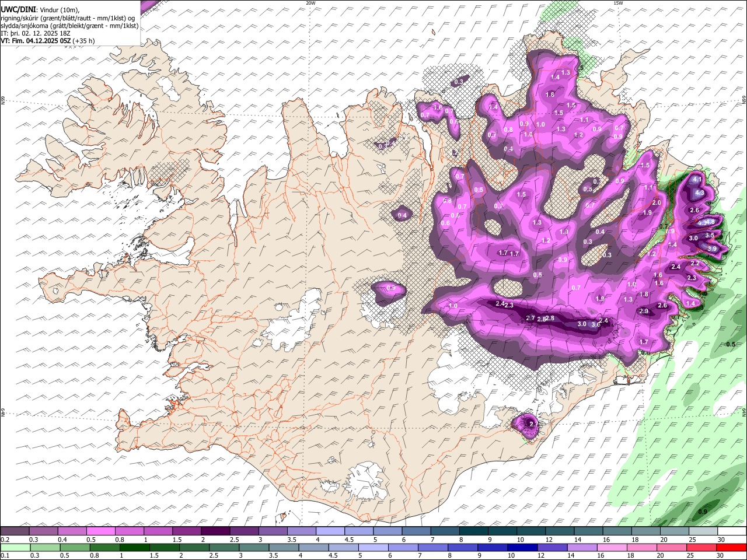Click the palest green bottom-row swatch starting at 0.1
747x560 pixels.
pyautogui.click(x=15, y=547)
